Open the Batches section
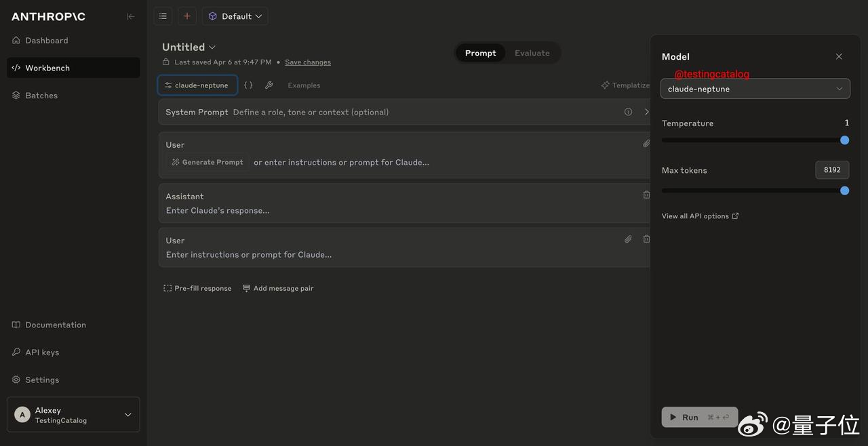The width and height of the screenshot is (868, 446). click(x=73, y=96)
